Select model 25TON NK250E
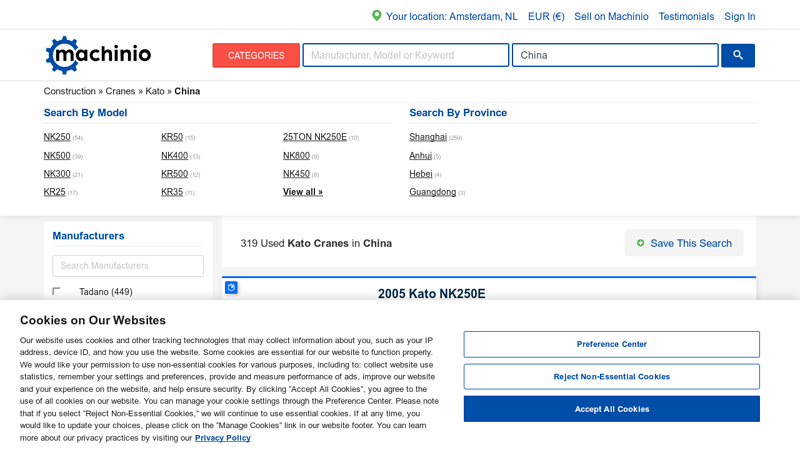The height and width of the screenshot is (450, 800). tap(315, 137)
